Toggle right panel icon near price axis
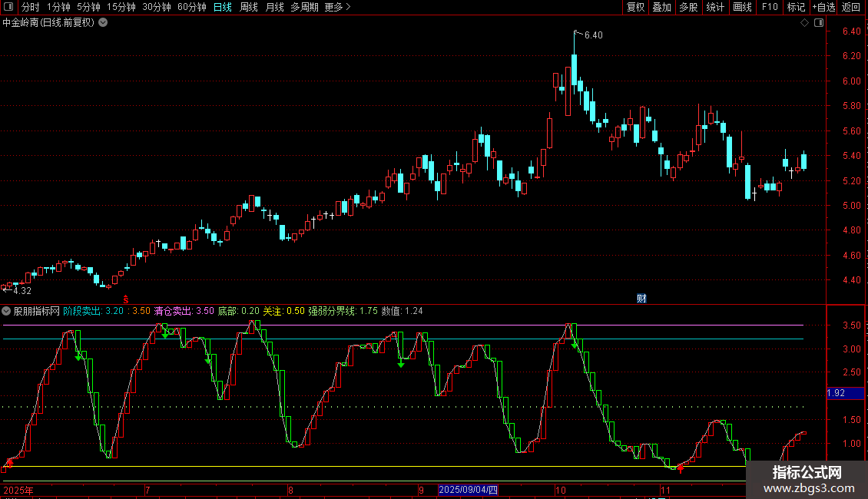Viewport: 868px width, 499px height. (819, 23)
